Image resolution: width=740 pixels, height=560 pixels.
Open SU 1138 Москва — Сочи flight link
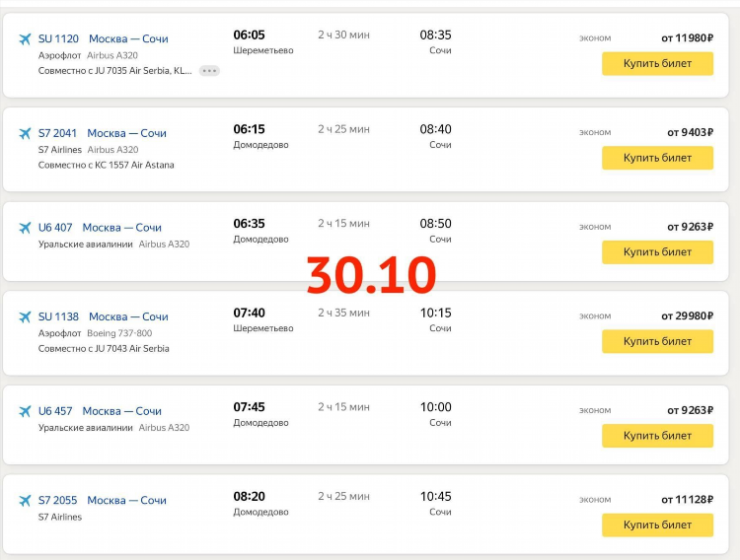click(x=103, y=316)
